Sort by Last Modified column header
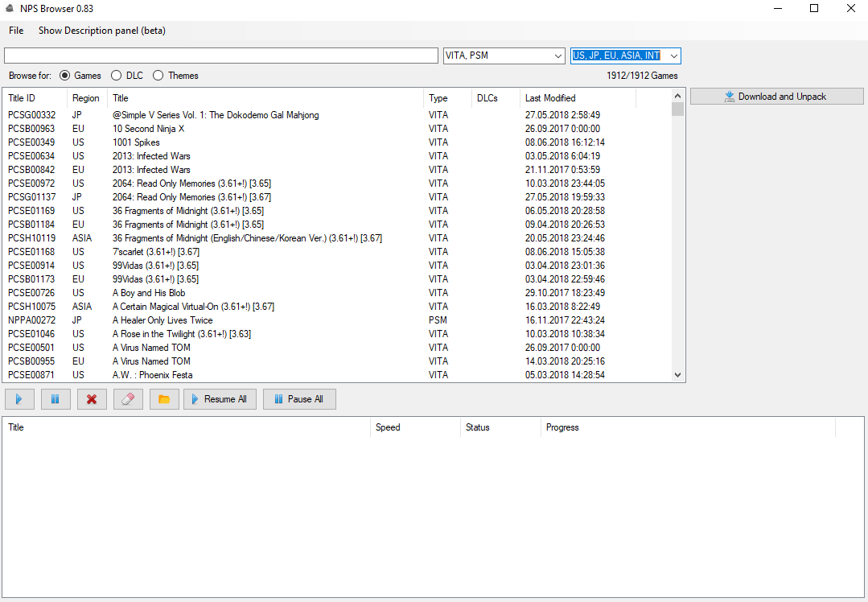Viewport: 868px width, 602px height. [x=550, y=98]
